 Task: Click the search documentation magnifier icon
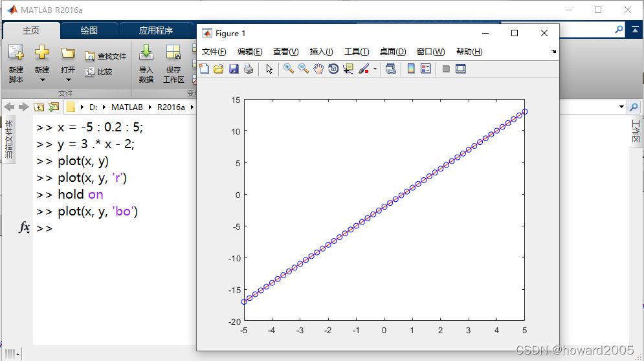tap(619, 30)
